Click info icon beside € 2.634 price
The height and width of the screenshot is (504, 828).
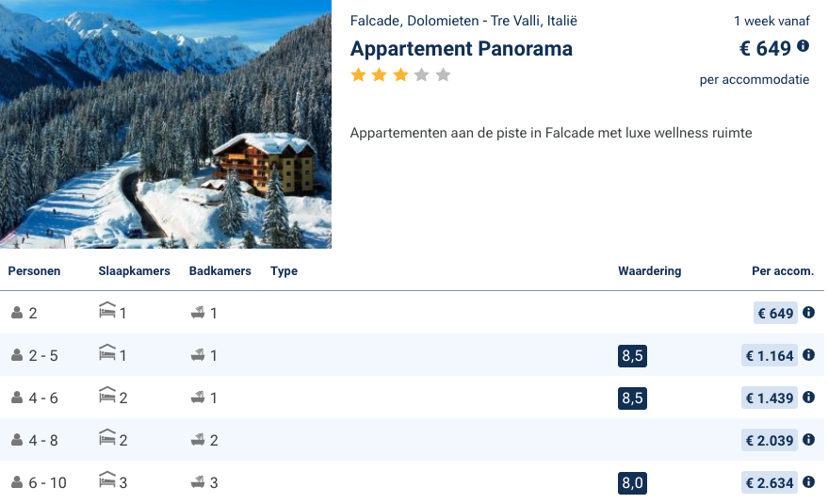pyautogui.click(x=808, y=482)
